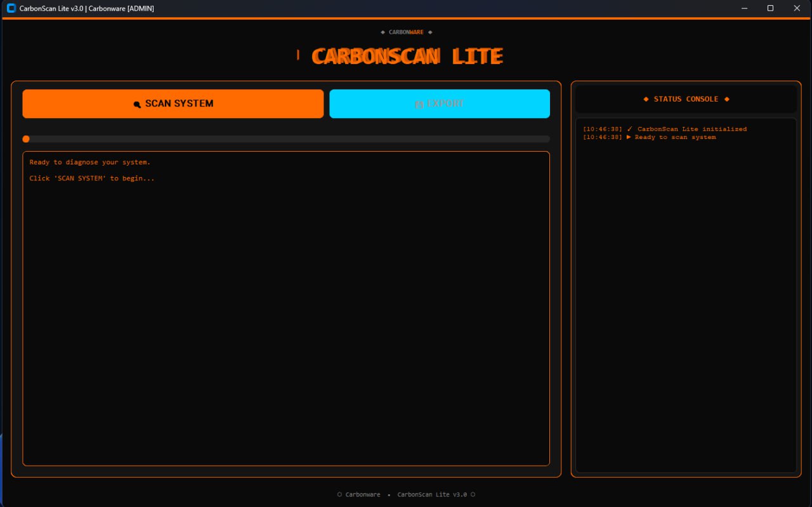Click the CARBONSCAN LITE main title
The height and width of the screenshot is (507, 812).
(x=406, y=56)
